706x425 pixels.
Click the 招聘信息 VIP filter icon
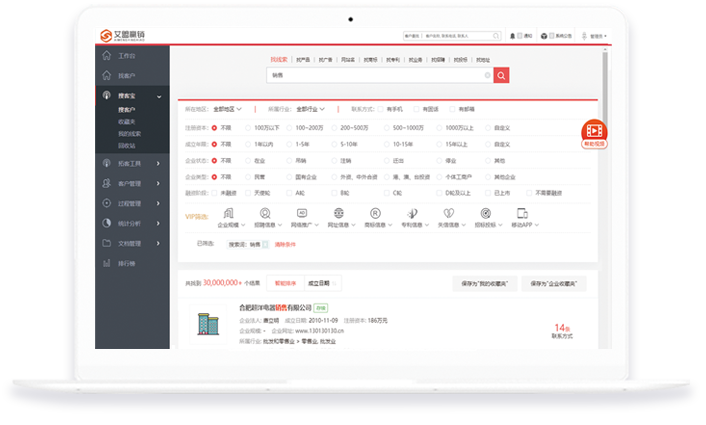pyautogui.click(x=265, y=214)
